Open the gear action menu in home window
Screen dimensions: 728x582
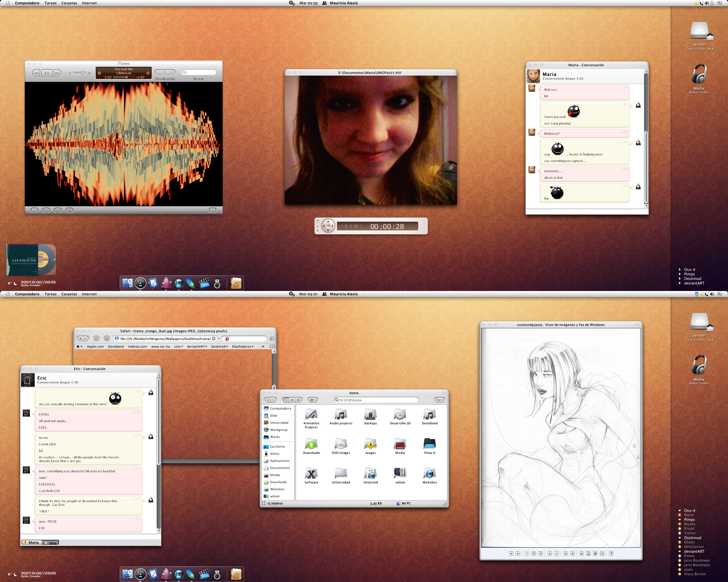click(x=313, y=400)
